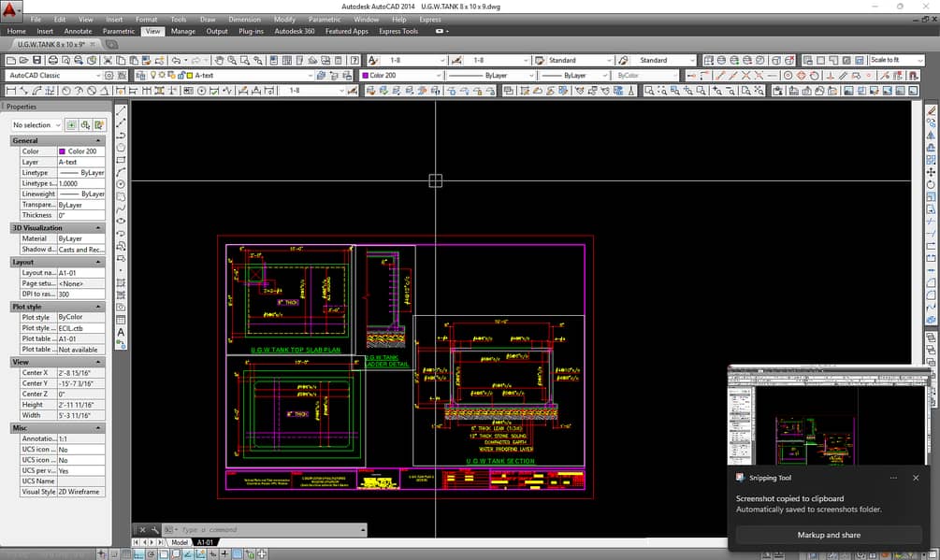This screenshot has height=560, width=940.
Task: Open the Dimension menu
Action: coord(245,20)
